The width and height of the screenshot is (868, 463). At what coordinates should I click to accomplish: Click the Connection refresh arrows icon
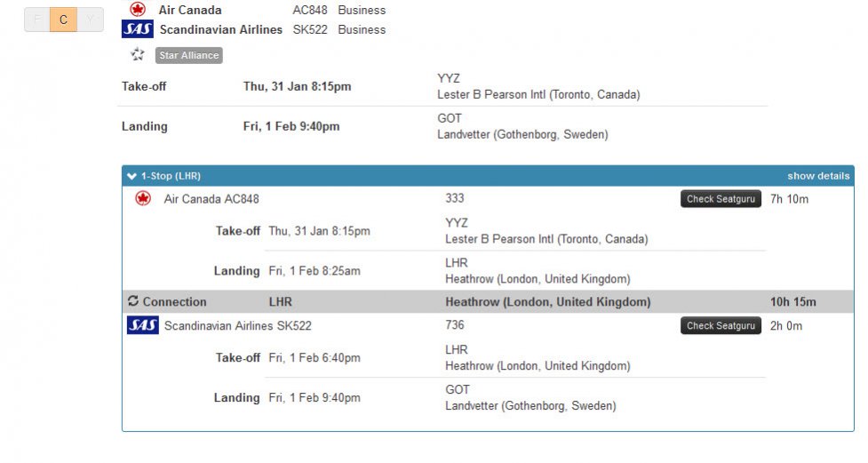pos(133,301)
